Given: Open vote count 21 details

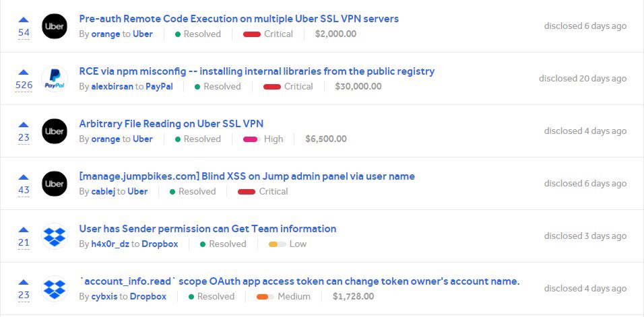Looking at the screenshot, I should pos(24,242).
